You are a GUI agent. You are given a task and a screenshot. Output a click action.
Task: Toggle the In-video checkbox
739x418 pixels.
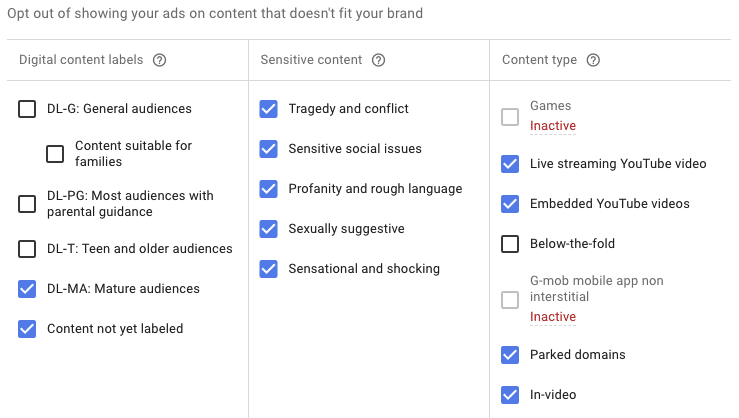[x=510, y=395]
